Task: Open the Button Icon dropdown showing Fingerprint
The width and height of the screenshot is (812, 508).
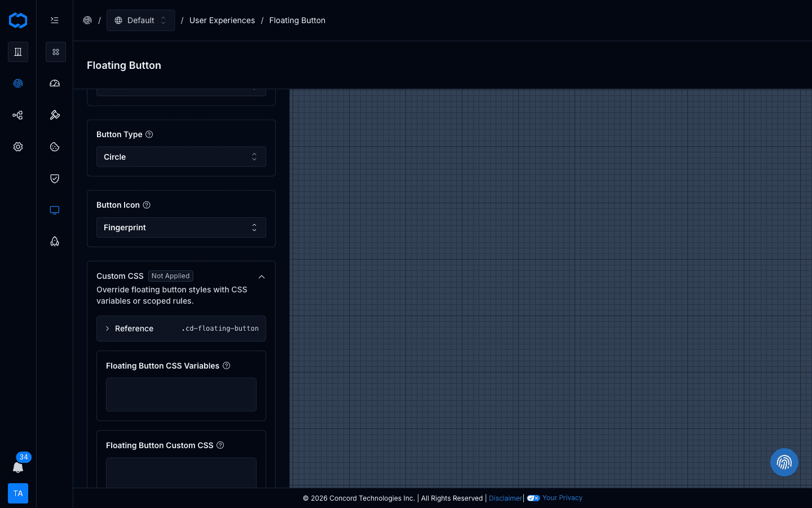Action: (x=181, y=227)
